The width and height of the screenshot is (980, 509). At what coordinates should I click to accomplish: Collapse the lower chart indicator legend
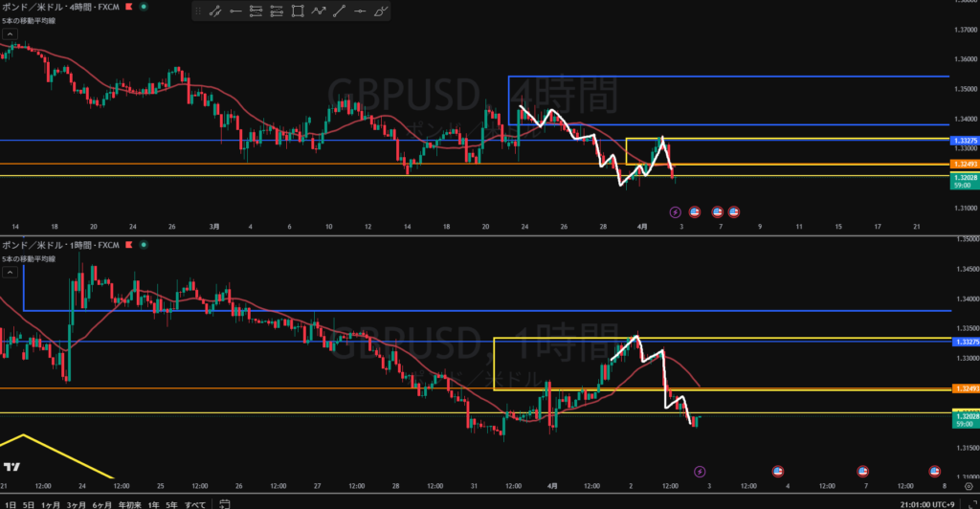(x=9, y=272)
